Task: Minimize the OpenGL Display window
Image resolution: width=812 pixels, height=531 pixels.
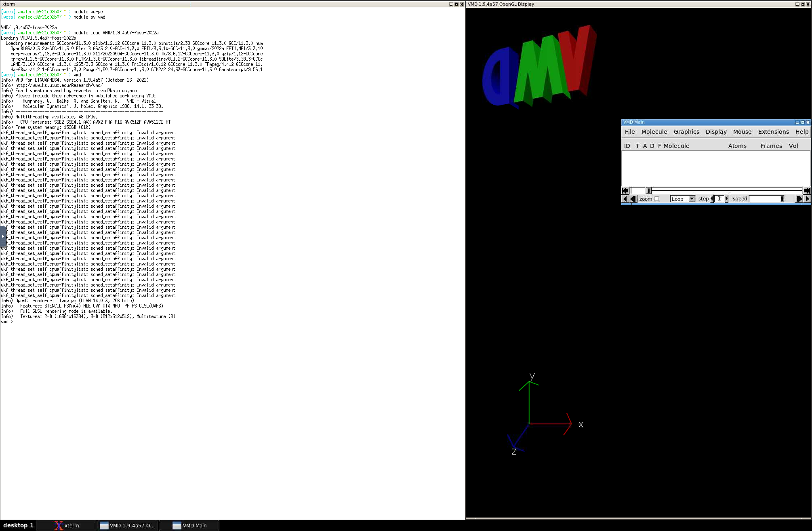Action: (x=797, y=4)
